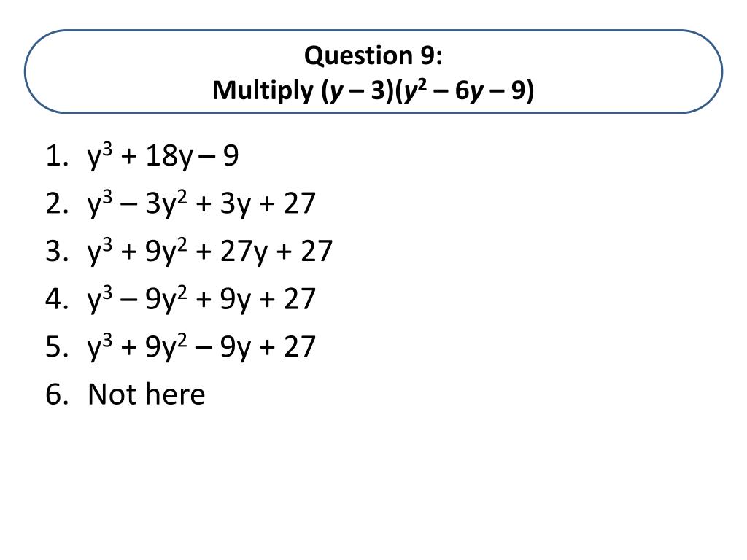Click the number 2. list marker

(x=57, y=204)
